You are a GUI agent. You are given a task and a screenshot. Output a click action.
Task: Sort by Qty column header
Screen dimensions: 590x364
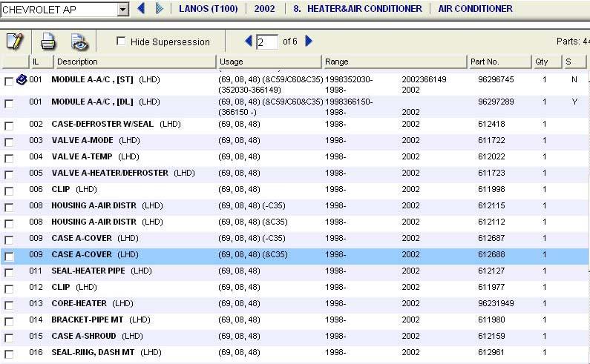tap(546, 62)
